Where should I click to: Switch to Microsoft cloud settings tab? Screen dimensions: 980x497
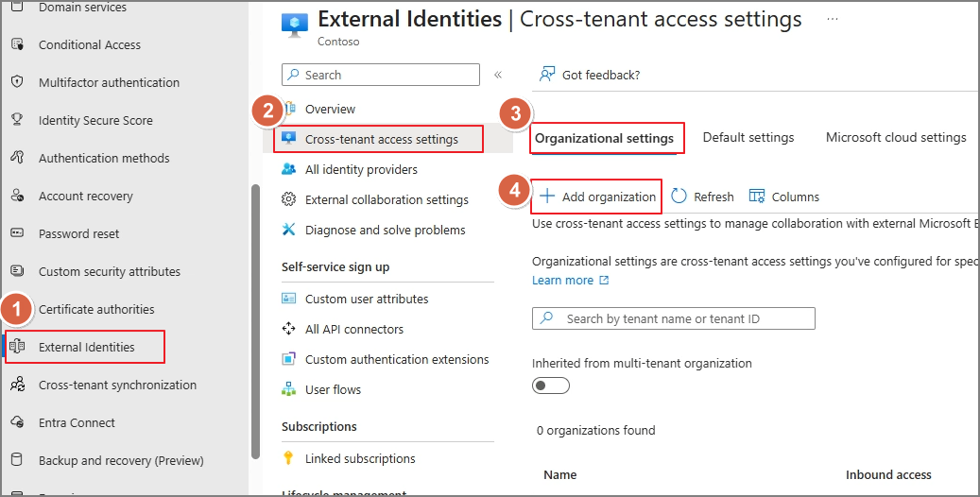[896, 138]
